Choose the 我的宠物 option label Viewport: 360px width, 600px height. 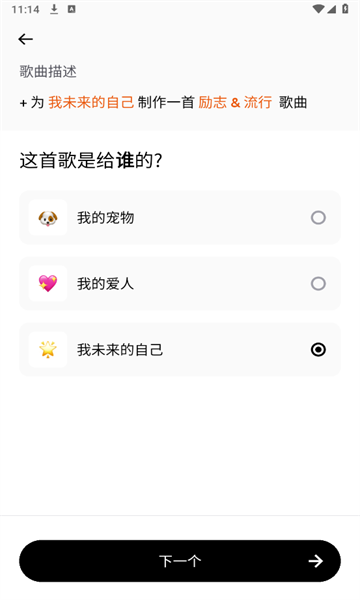pyautogui.click(x=106, y=218)
